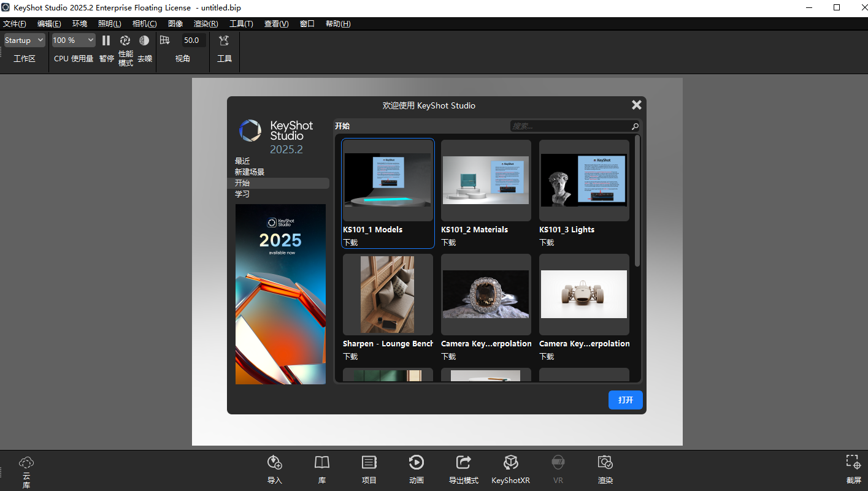Open the 动画 animation icon
Screen dimensions: 868x491
[416, 468]
